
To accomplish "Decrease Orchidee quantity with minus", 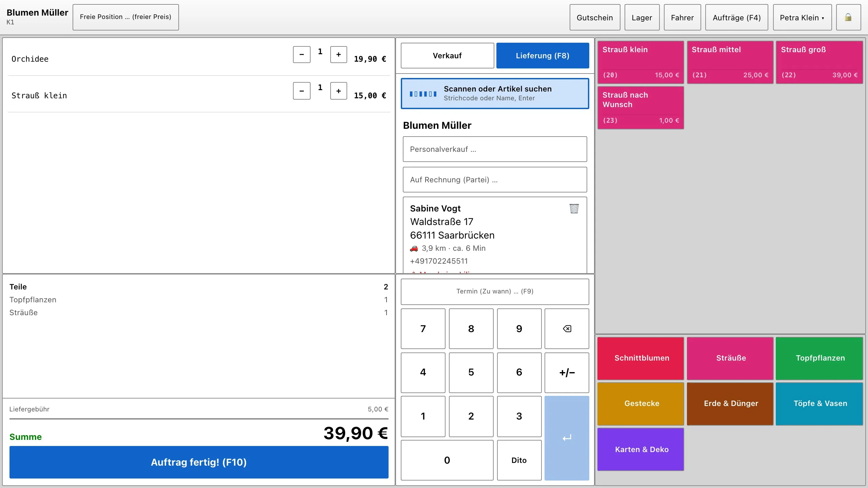I will coord(302,55).
